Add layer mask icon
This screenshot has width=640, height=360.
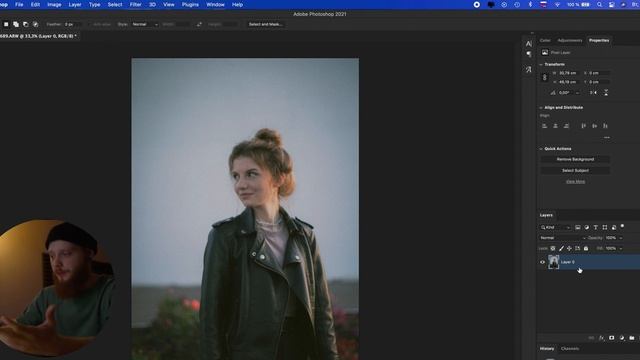coord(611,338)
